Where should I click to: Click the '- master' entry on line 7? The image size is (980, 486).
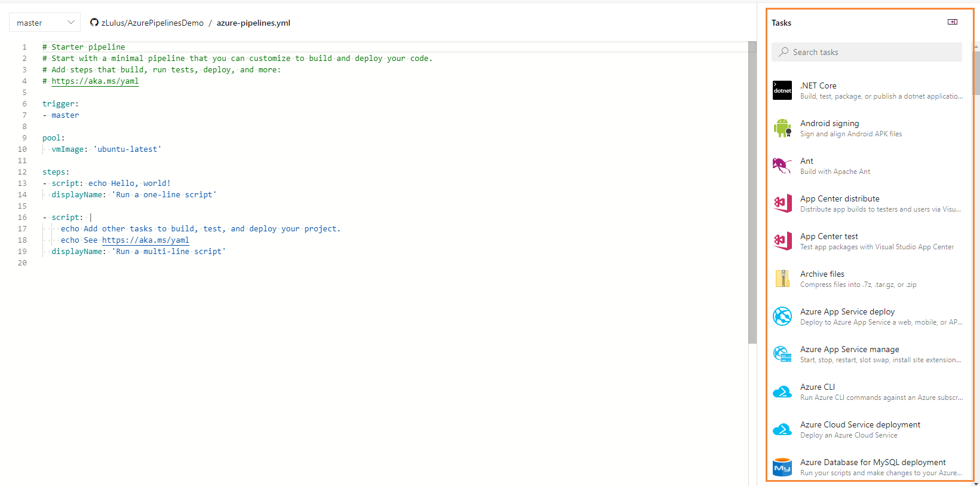point(60,115)
